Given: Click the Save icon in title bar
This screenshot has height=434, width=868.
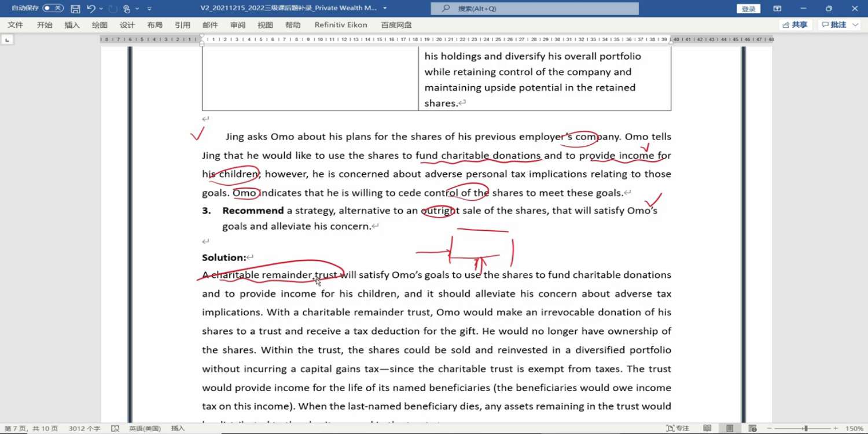Looking at the screenshot, I should coord(75,9).
